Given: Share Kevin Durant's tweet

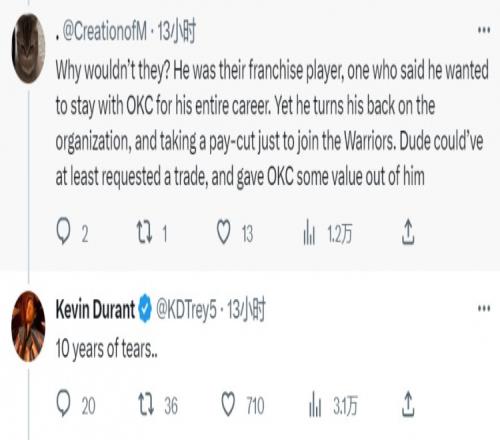Looking at the screenshot, I should pyautogui.click(x=408, y=404).
